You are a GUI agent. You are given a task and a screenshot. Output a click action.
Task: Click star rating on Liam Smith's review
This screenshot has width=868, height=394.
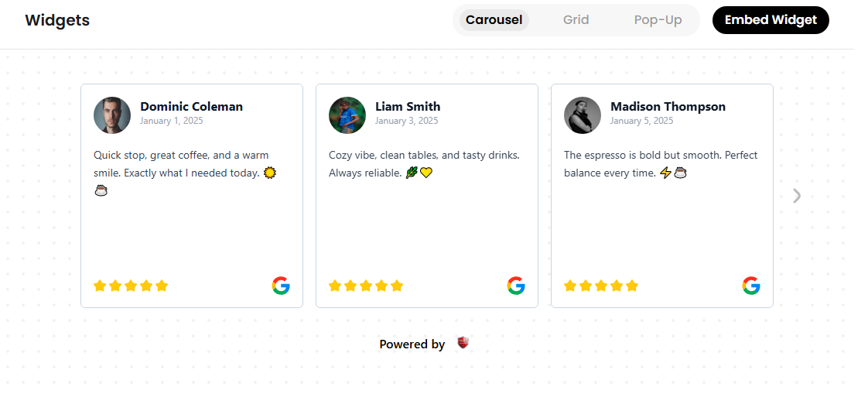click(x=366, y=286)
